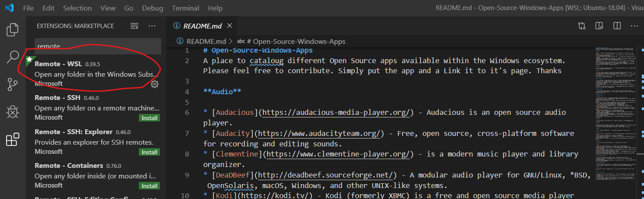Switch to the README.md editor tab
The width and height of the screenshot is (644, 199).
(202, 26)
